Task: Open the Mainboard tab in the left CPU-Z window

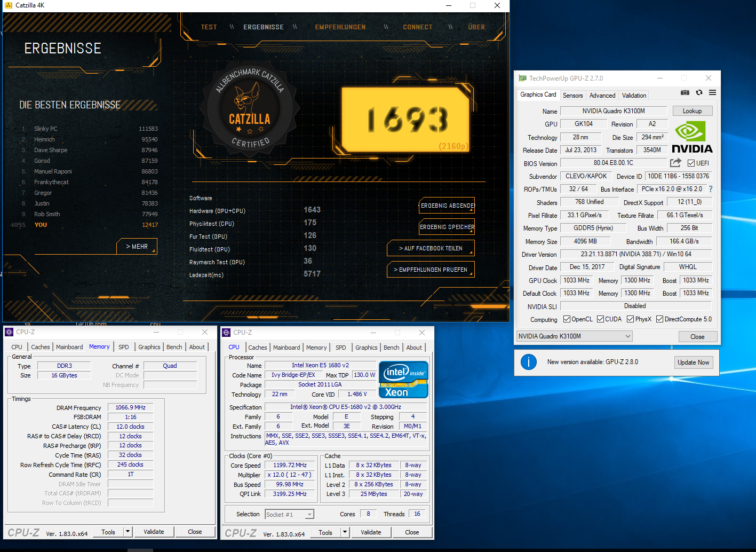Action: click(x=69, y=347)
